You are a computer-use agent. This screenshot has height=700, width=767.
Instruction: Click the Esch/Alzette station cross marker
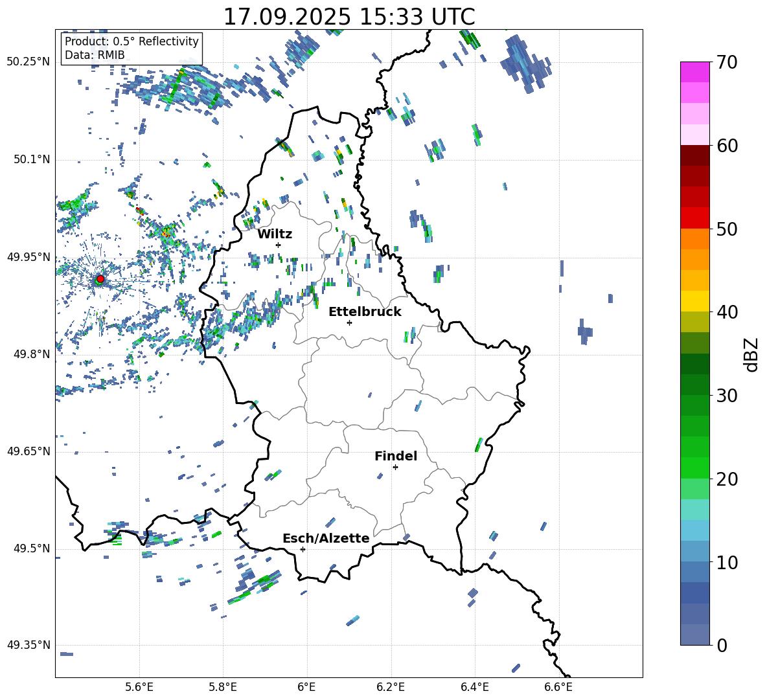(x=303, y=549)
